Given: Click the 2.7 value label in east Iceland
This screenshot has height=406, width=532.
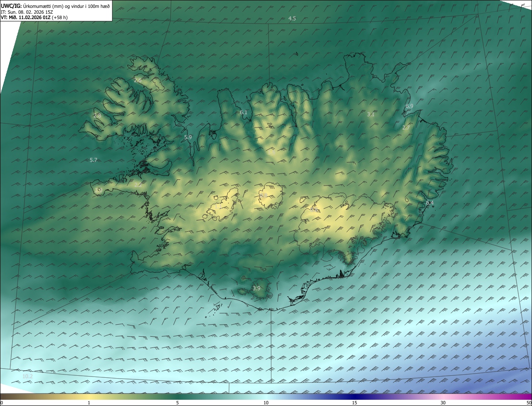Looking at the screenshot, I should (x=406, y=127).
